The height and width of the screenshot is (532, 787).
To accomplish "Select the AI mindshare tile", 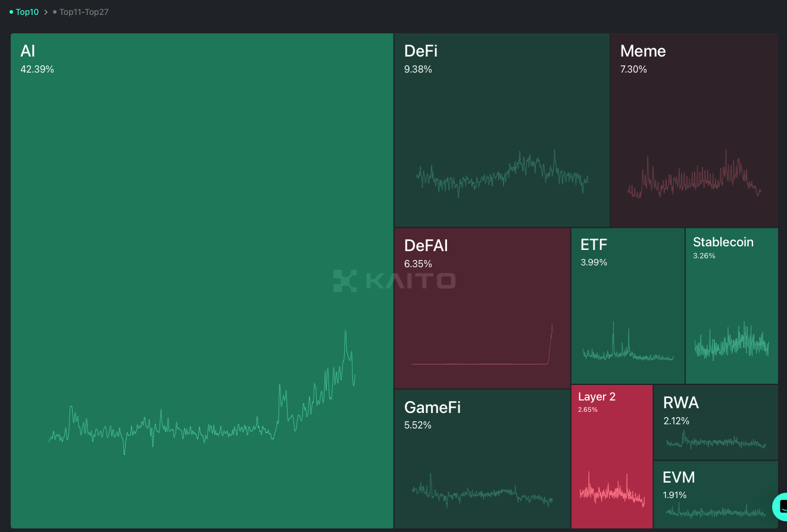I will pyautogui.click(x=201, y=238).
